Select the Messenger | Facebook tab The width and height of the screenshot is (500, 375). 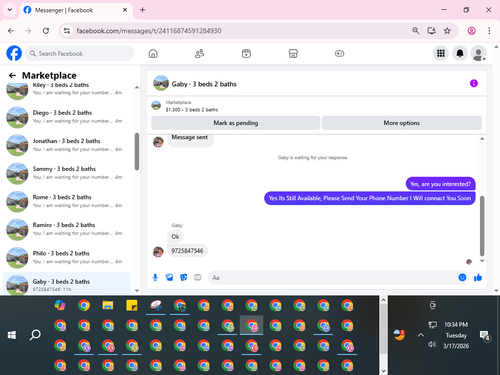pyautogui.click(x=76, y=10)
